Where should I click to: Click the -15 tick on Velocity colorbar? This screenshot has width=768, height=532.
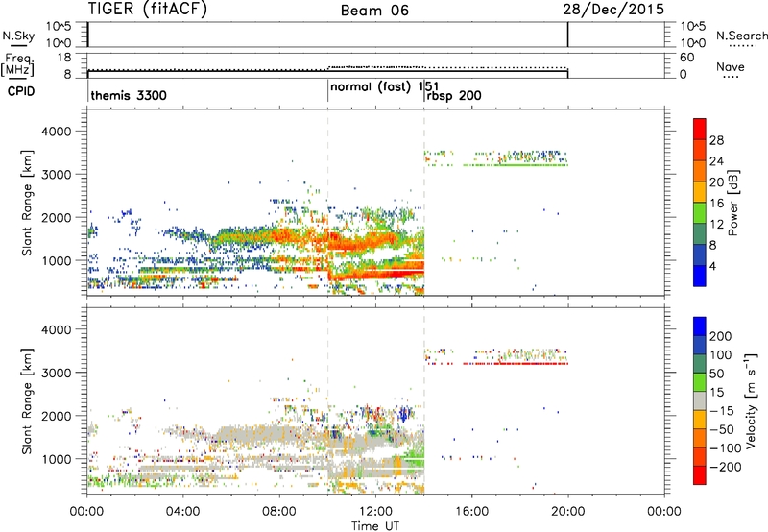(x=722, y=410)
